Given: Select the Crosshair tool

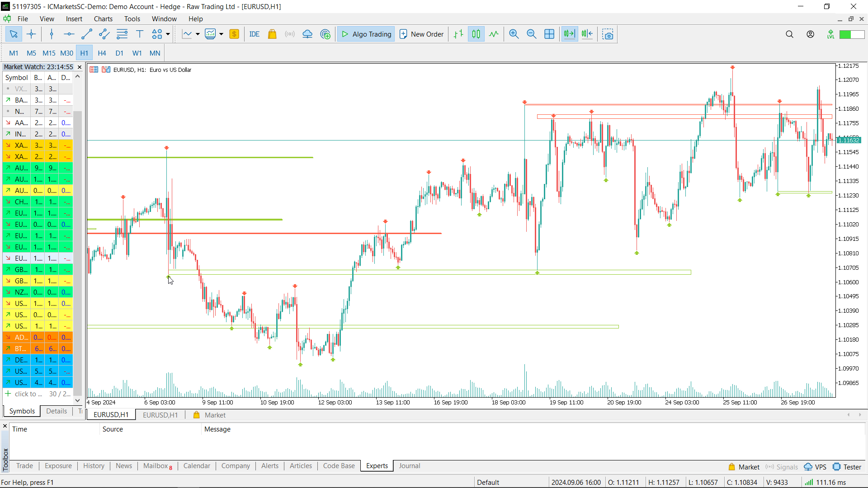Looking at the screenshot, I should tap(31, 34).
